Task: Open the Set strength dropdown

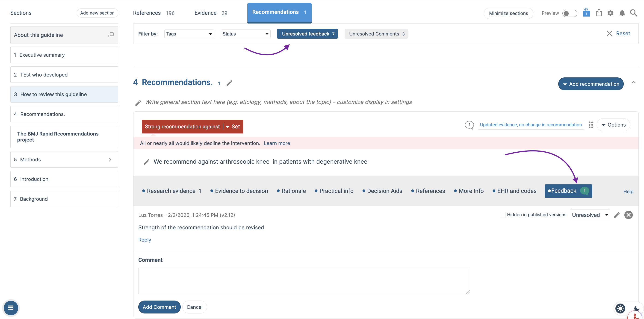Action: pyautogui.click(x=233, y=127)
